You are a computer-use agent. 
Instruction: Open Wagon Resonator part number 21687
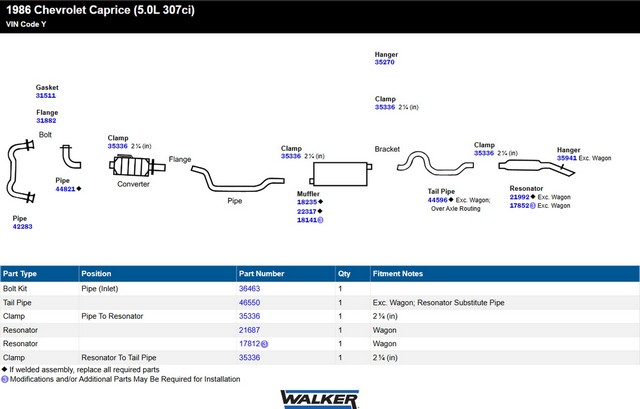pyautogui.click(x=249, y=330)
